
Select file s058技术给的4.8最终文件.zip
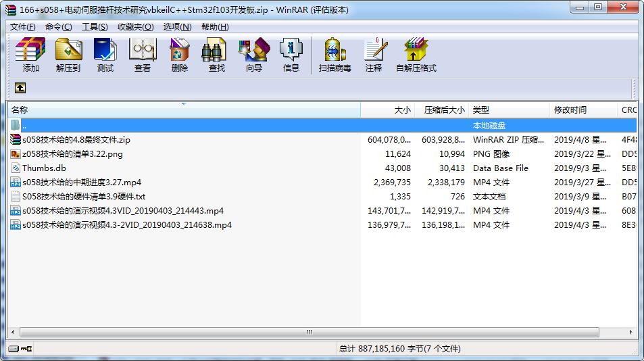click(x=76, y=140)
